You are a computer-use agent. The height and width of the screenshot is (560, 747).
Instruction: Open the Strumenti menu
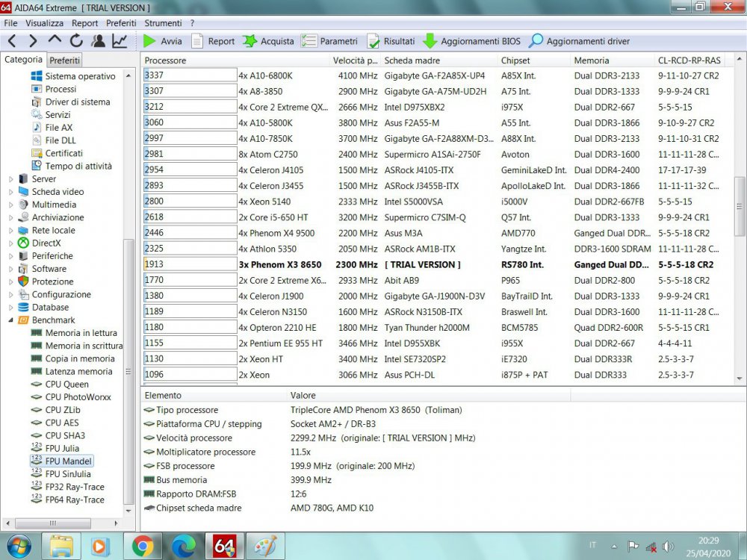163,23
